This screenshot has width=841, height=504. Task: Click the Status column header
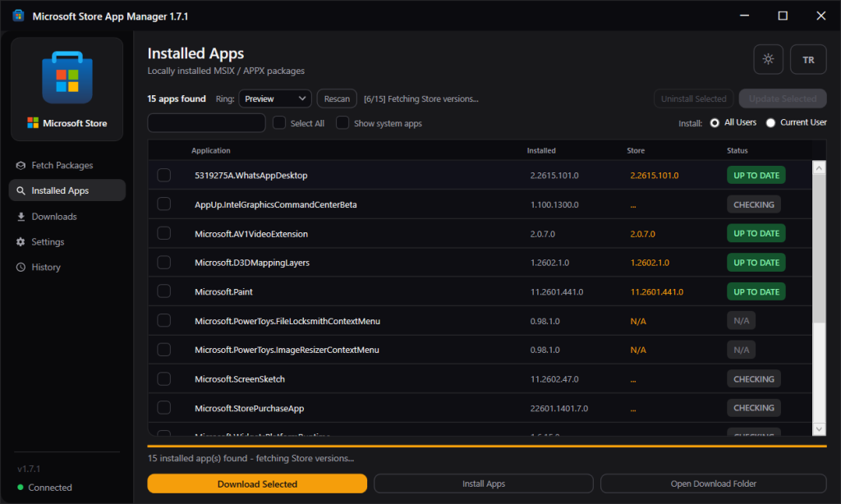coord(737,151)
